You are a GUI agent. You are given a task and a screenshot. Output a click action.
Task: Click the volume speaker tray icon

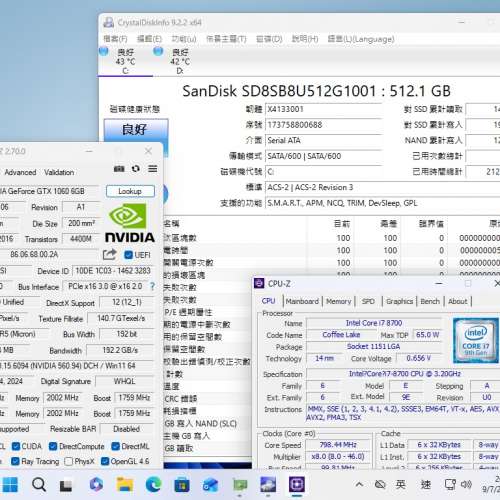(x=466, y=484)
